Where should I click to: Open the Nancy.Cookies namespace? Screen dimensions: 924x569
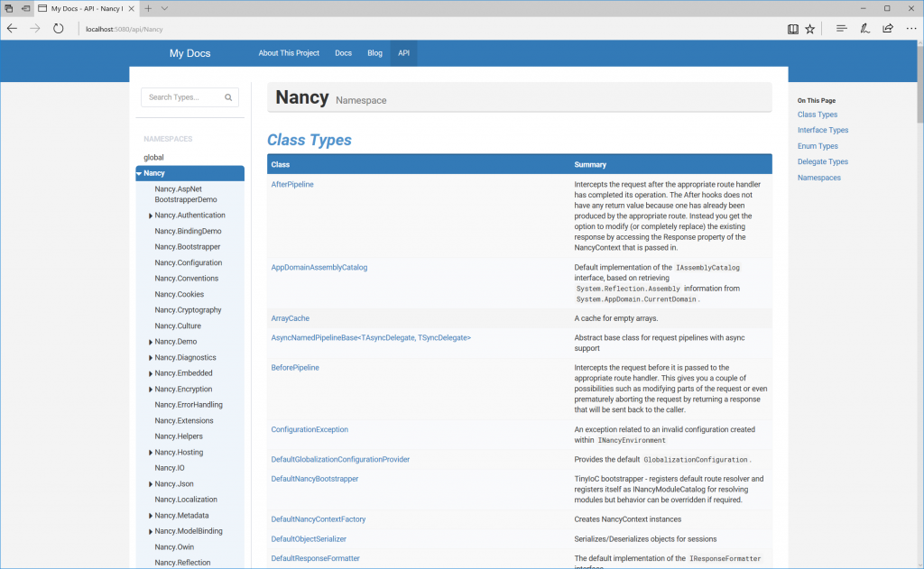click(x=180, y=294)
